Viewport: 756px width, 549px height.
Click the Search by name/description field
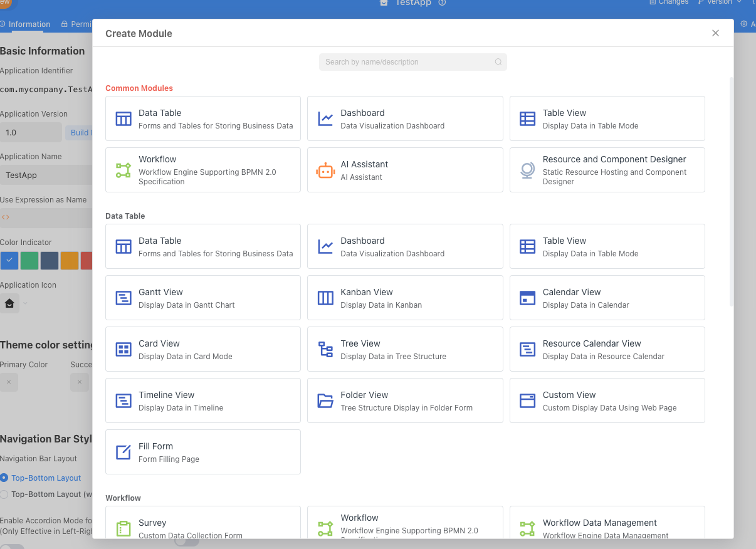click(407, 62)
